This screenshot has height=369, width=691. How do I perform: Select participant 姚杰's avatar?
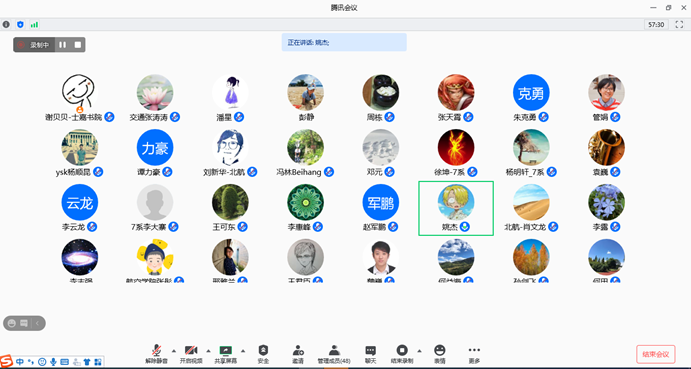pos(456,202)
